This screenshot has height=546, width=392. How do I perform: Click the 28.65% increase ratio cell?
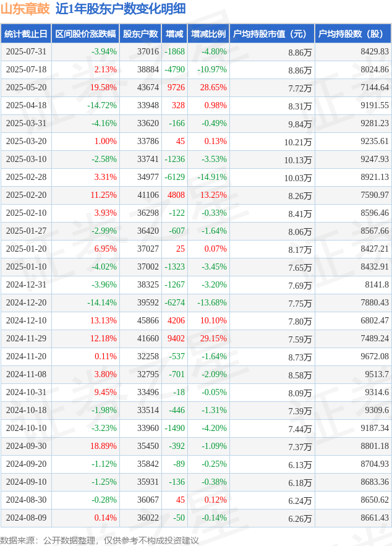coord(213,87)
